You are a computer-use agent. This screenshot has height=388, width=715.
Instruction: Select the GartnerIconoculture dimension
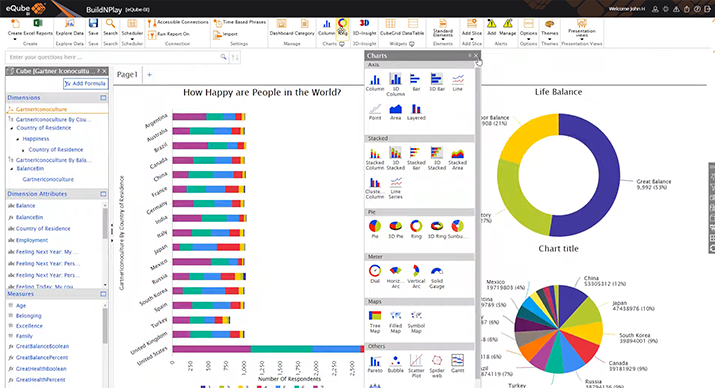pos(41,109)
